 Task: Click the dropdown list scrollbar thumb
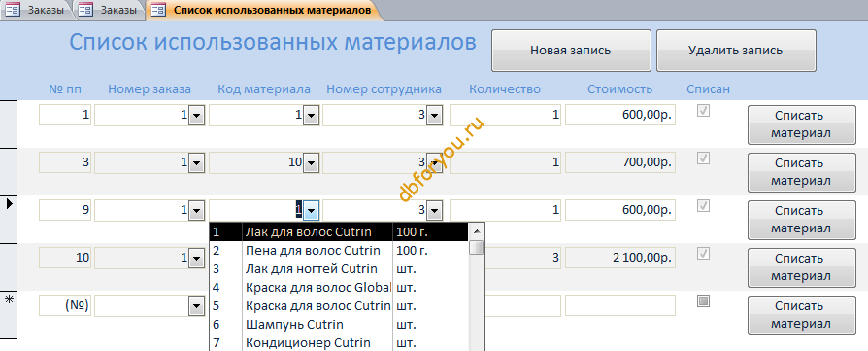[x=477, y=247]
